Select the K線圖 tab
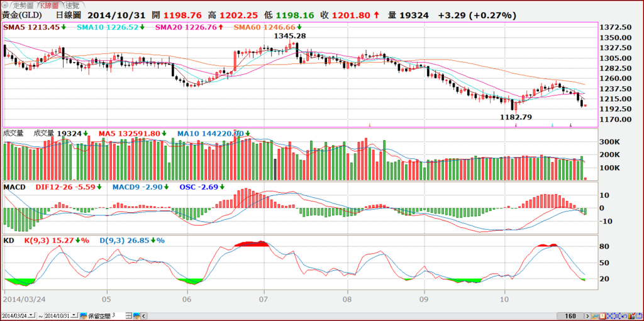 click(x=50, y=5)
